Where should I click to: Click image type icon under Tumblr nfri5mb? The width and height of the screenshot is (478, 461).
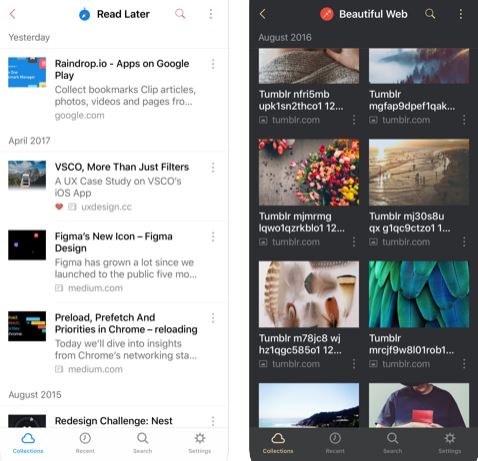263,120
